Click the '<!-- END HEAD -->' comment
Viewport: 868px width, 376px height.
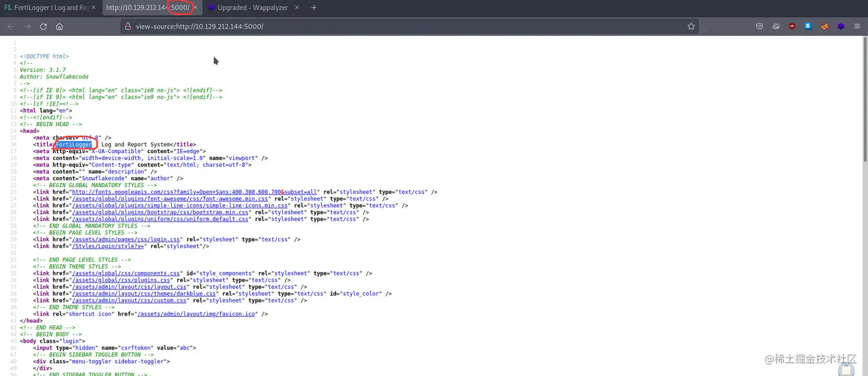click(47, 328)
